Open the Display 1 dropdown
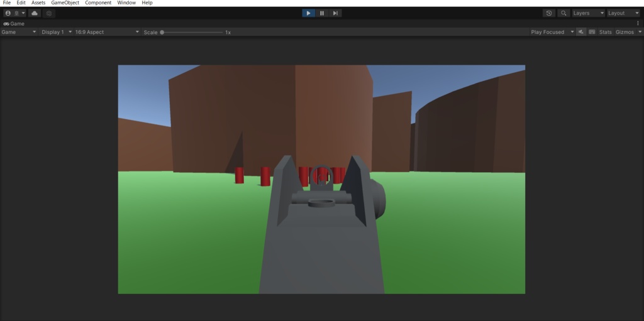The height and width of the screenshot is (321, 644). (x=56, y=32)
